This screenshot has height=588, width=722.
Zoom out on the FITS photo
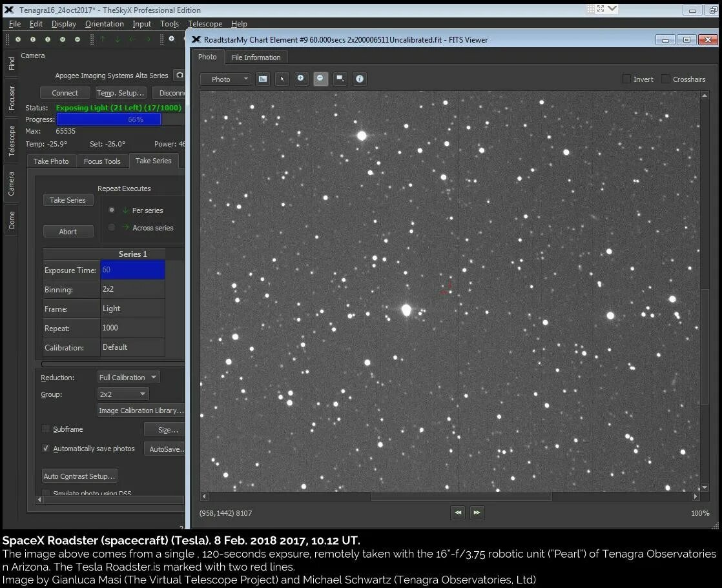coord(320,79)
